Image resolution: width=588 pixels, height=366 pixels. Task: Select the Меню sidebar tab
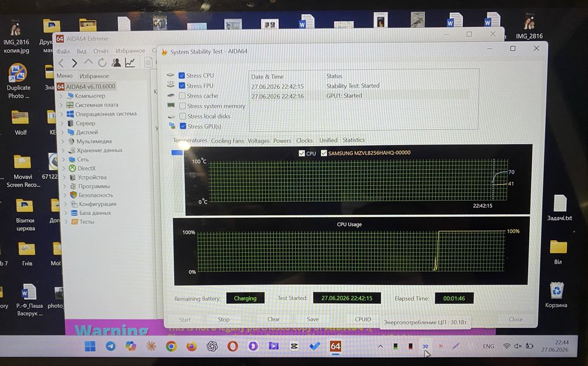click(x=65, y=76)
